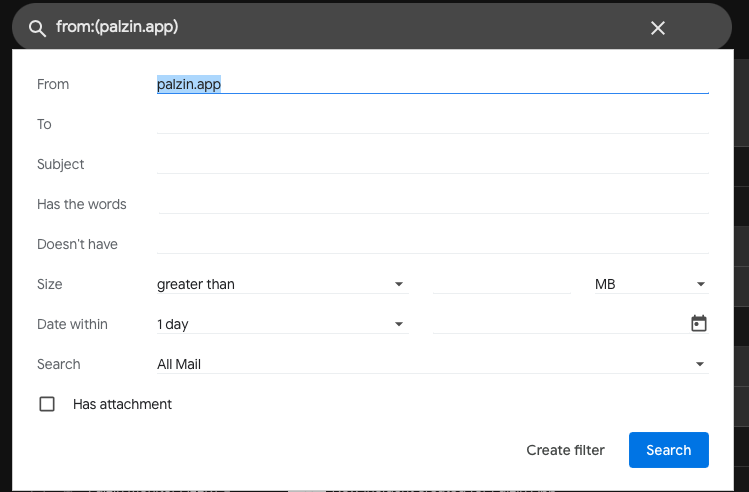The image size is (749, 492).
Task: Click the date input field beside the calendar icon
Action: click(x=560, y=324)
